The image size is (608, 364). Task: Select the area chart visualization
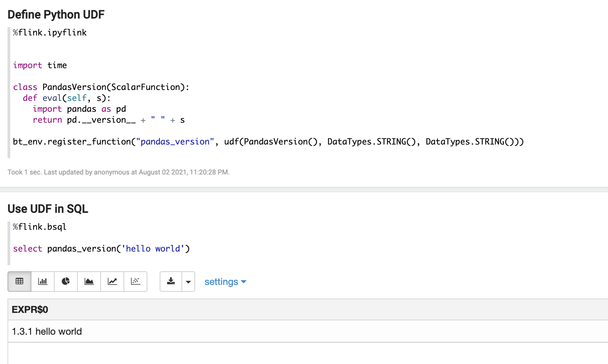89,282
